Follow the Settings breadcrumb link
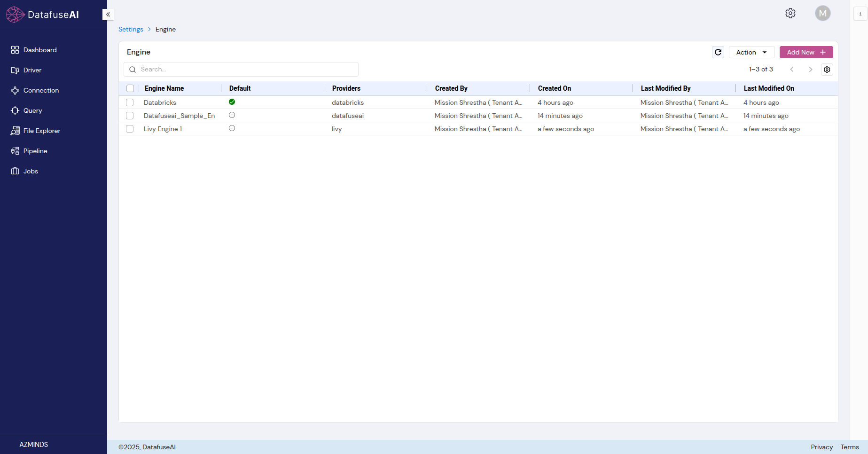868x454 pixels. coord(131,29)
